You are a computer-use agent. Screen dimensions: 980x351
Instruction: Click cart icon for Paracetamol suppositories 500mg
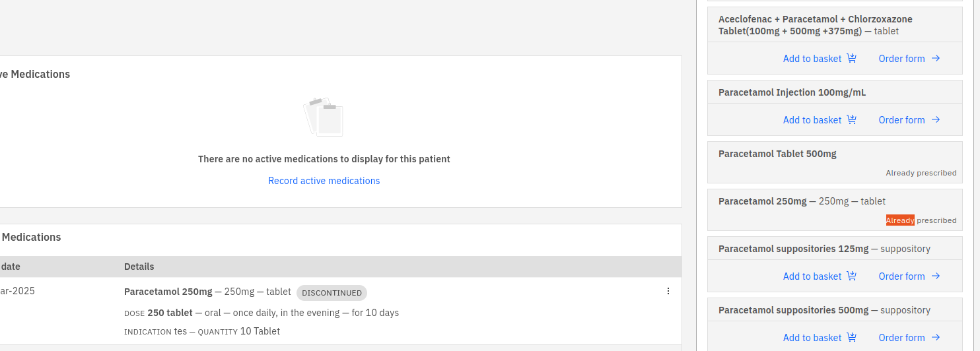(x=851, y=337)
